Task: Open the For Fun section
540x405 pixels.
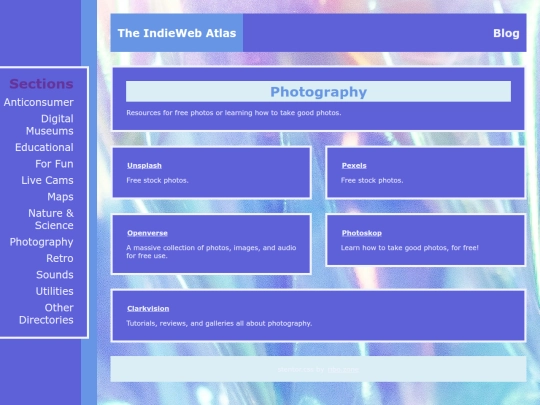Action: point(54,164)
